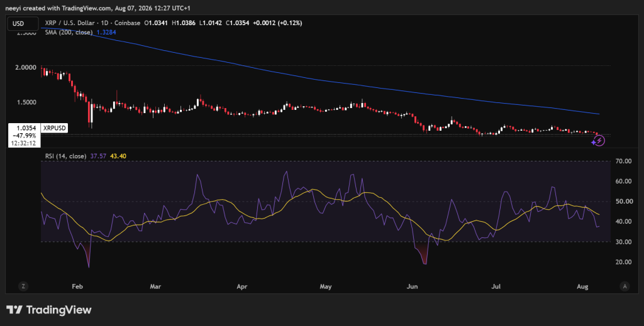Click the 30.00 RSI axis label
The image size is (644, 326).
[623, 242]
